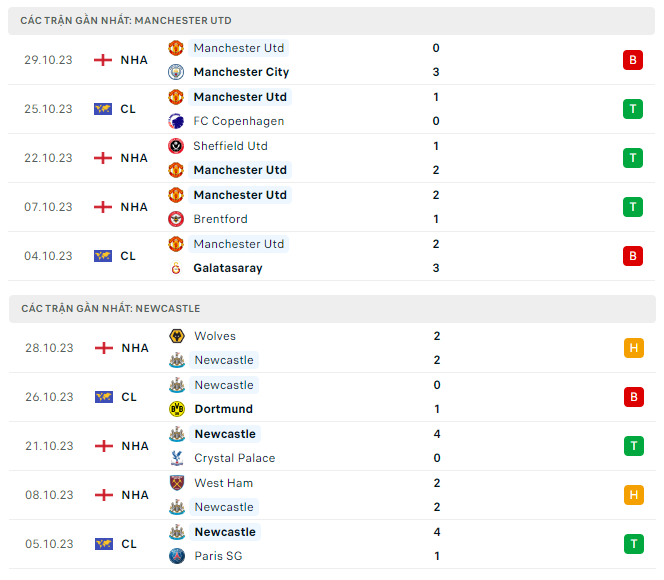664x580 pixels.
Task: Click the Galatasaray club crest
Action: pos(176,268)
